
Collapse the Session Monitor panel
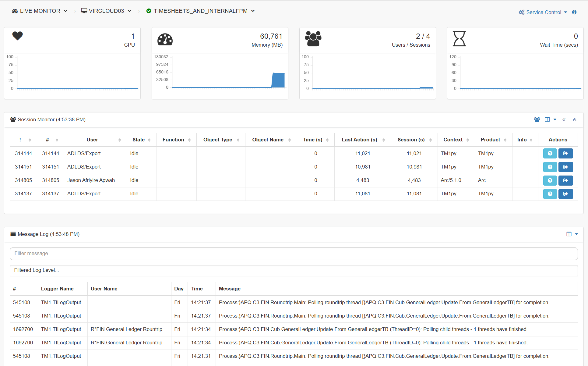click(x=575, y=119)
